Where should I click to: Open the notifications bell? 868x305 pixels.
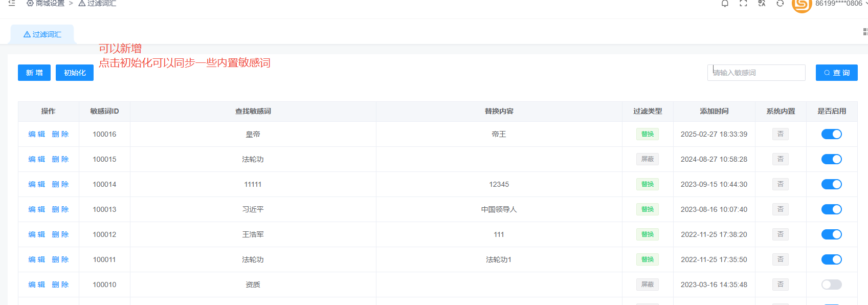(725, 4)
